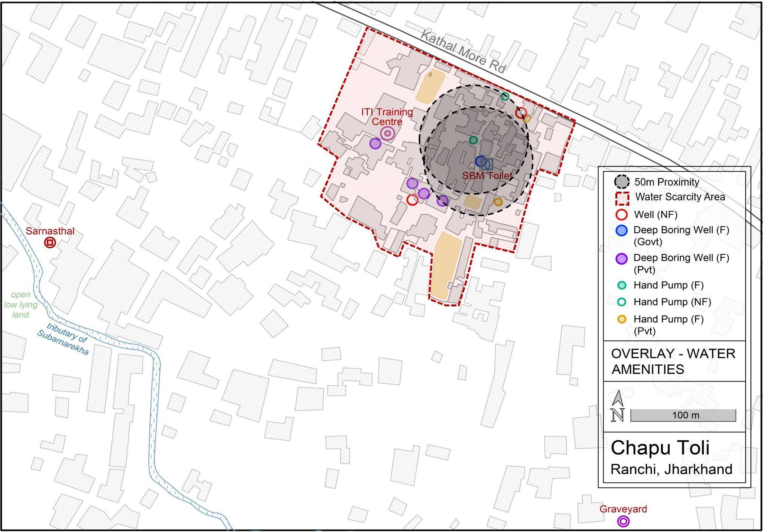Click the Well (NF) legend circle
The image size is (763, 532).
[621, 215]
